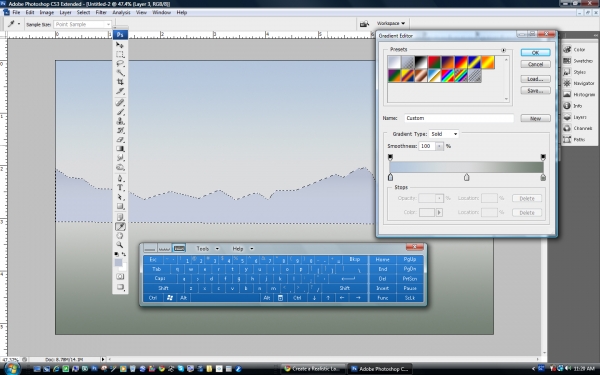
Task: Toggle Quick Mask mode icon
Action: [x=120, y=276]
